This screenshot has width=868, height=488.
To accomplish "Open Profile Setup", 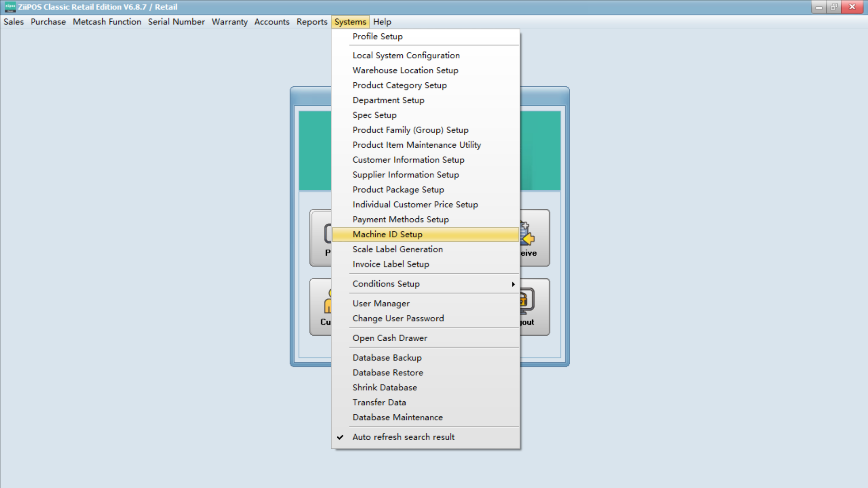I will tap(377, 37).
